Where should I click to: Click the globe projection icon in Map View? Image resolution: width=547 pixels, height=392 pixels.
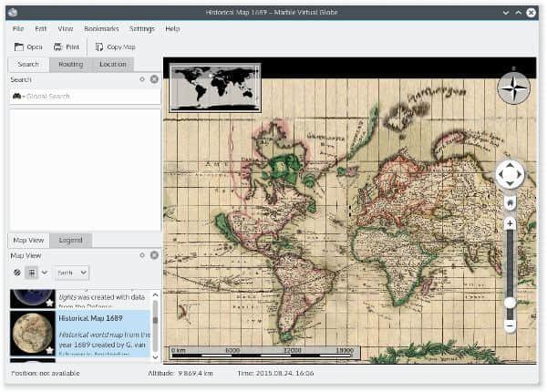click(x=16, y=273)
